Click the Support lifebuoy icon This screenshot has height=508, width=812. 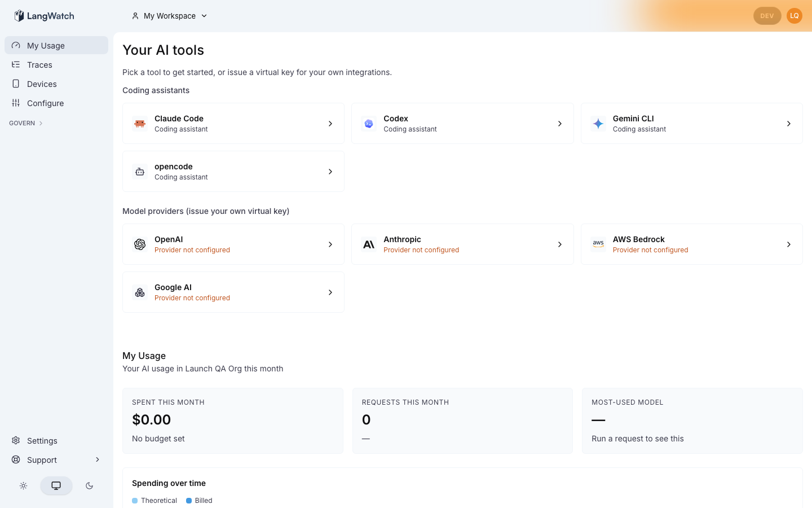pos(16,460)
